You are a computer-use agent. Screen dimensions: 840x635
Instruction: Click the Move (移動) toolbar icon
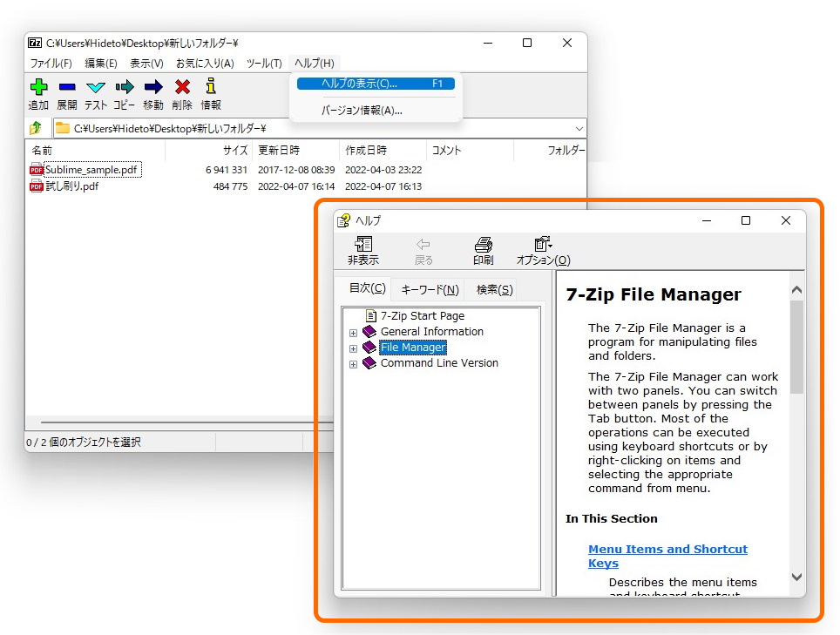pos(153,87)
